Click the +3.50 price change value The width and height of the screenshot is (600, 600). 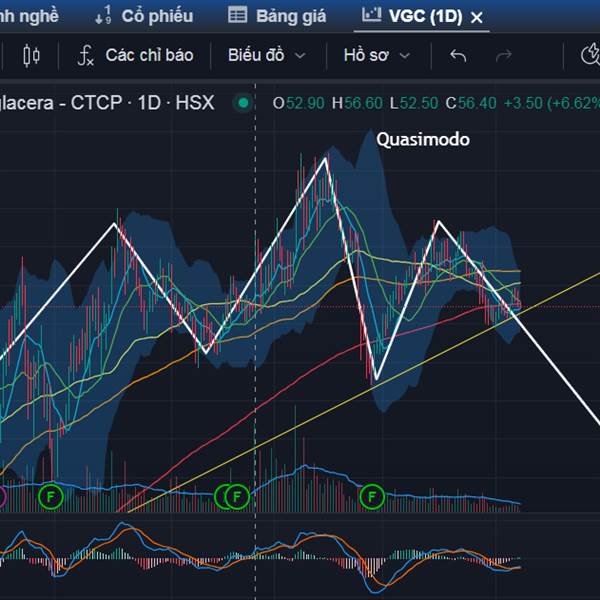click(x=523, y=103)
